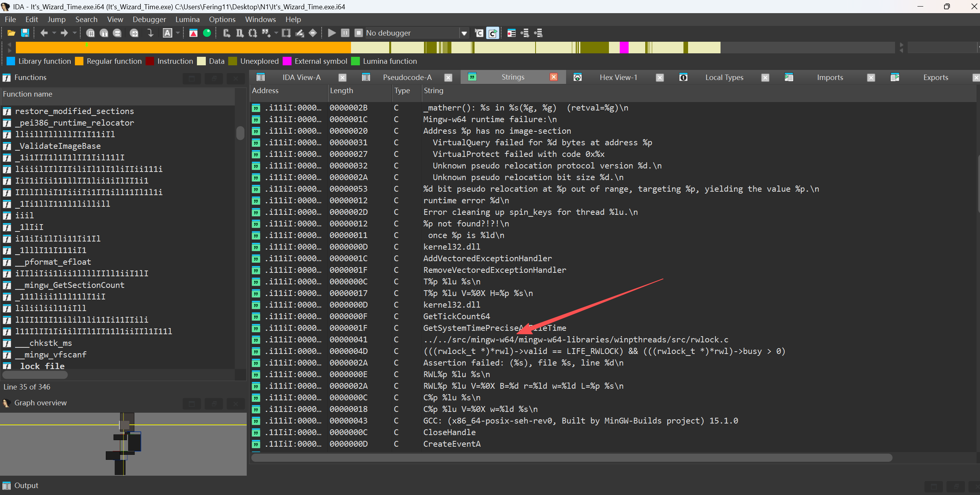Expand the forward arrow history dropdown
980x495 pixels.
75,33
